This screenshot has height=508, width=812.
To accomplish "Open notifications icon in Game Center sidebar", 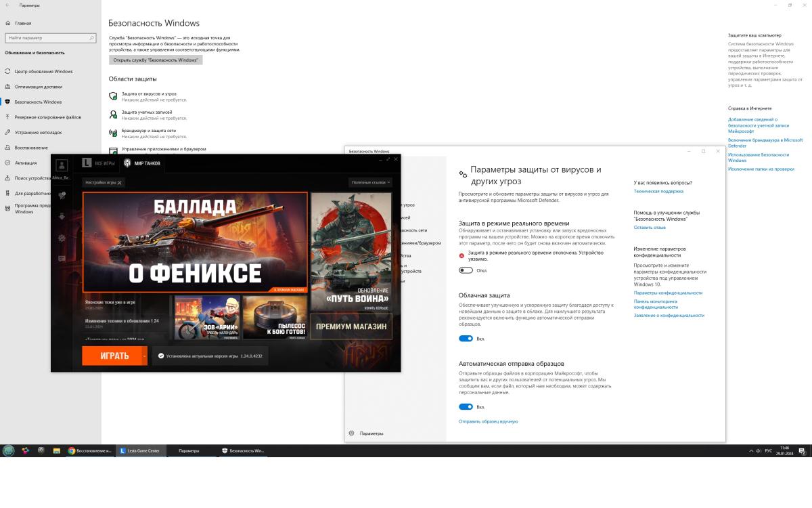I will [62, 195].
